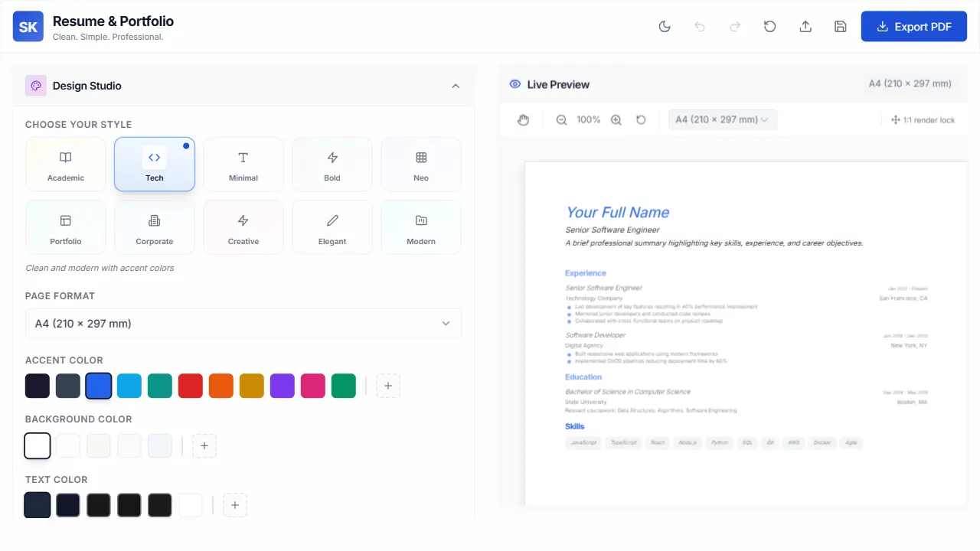Pick the red accent color swatch
The width and height of the screenshot is (980, 551).
coord(191,386)
